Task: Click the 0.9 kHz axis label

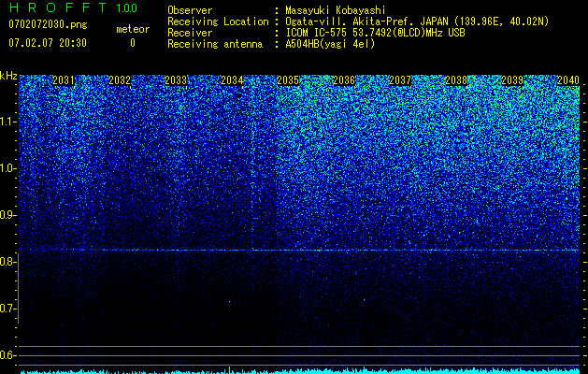Action: click(x=6, y=215)
